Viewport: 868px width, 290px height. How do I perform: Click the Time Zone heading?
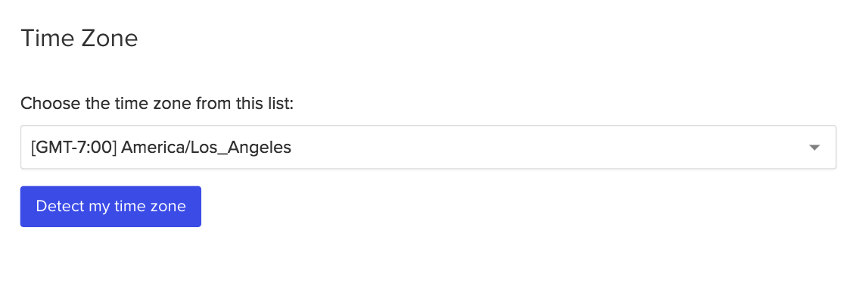(x=79, y=39)
